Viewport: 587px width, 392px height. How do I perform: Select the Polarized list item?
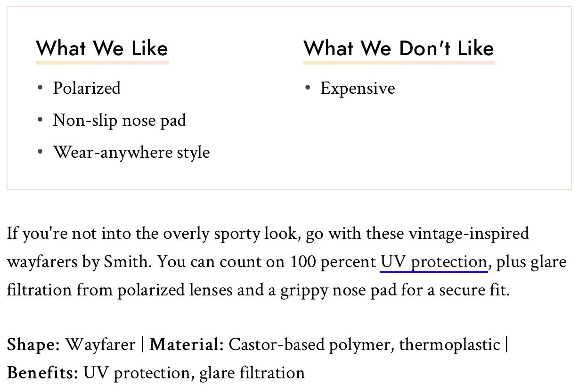(x=87, y=88)
